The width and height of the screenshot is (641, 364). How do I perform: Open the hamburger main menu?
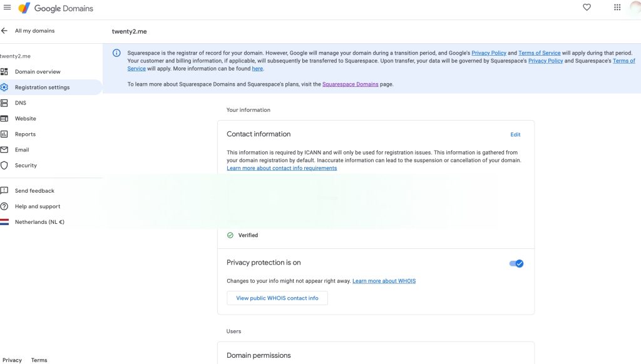point(7,8)
